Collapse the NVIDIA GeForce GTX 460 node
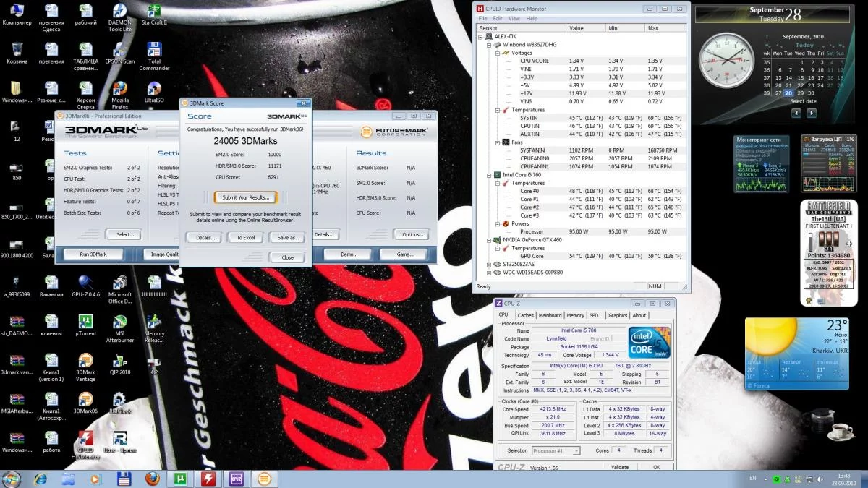Viewport: 868px width, 488px height. click(488, 240)
